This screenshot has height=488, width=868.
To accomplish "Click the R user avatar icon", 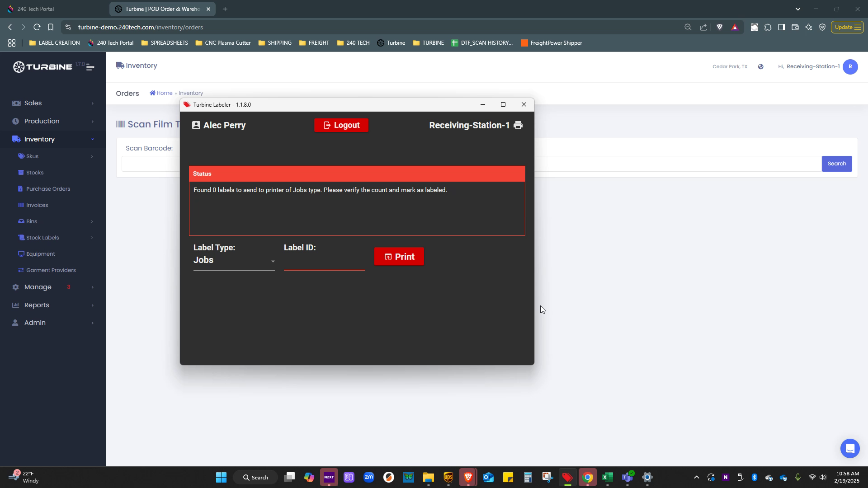I will click(x=850, y=67).
